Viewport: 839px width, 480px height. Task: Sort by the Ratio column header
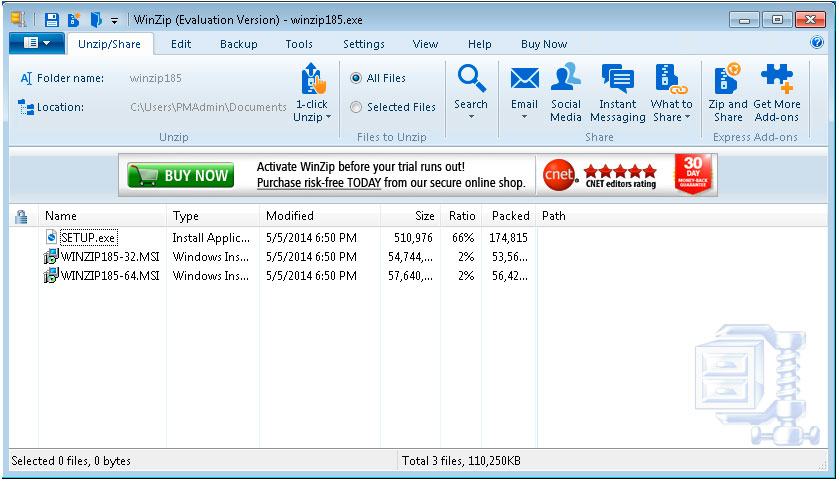coord(461,216)
